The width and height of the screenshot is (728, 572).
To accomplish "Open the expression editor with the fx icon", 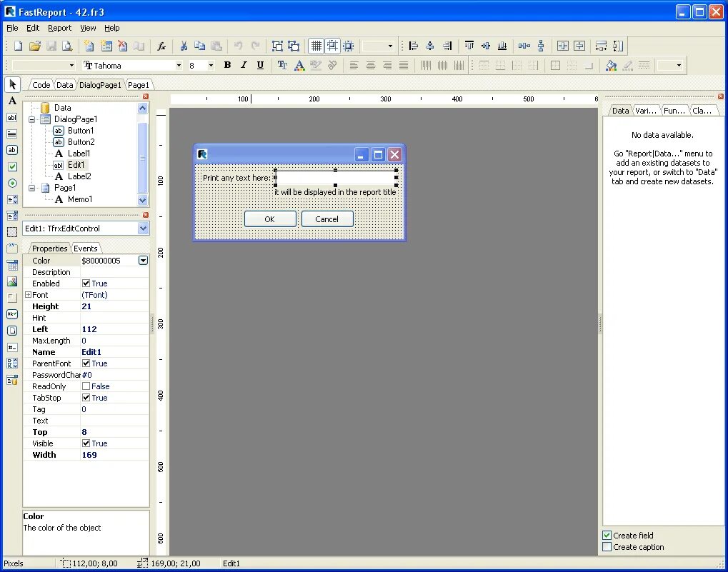I will tap(161, 46).
